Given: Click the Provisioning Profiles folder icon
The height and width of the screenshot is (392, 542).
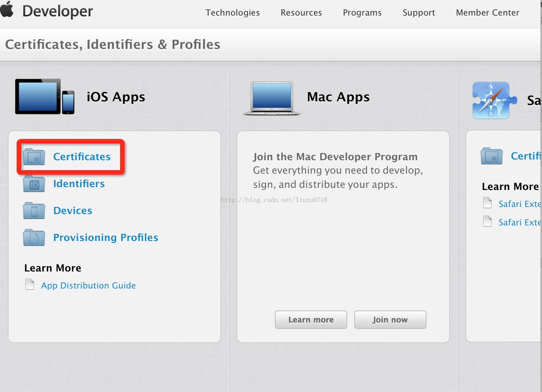Looking at the screenshot, I should (34, 237).
